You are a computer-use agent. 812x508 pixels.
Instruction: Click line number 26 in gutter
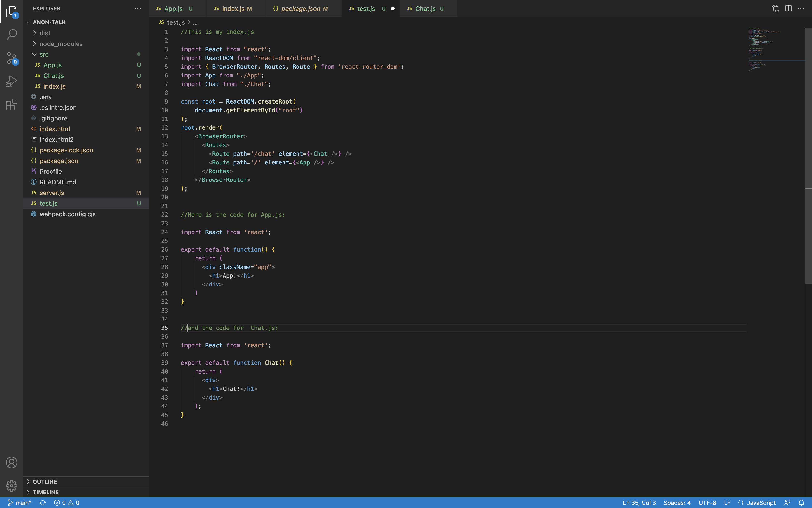[164, 249]
